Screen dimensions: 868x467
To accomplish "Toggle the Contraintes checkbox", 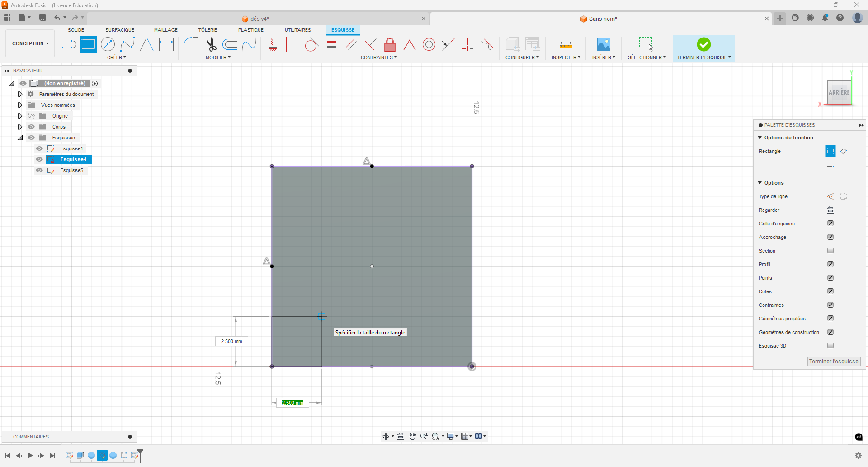I will (830, 305).
